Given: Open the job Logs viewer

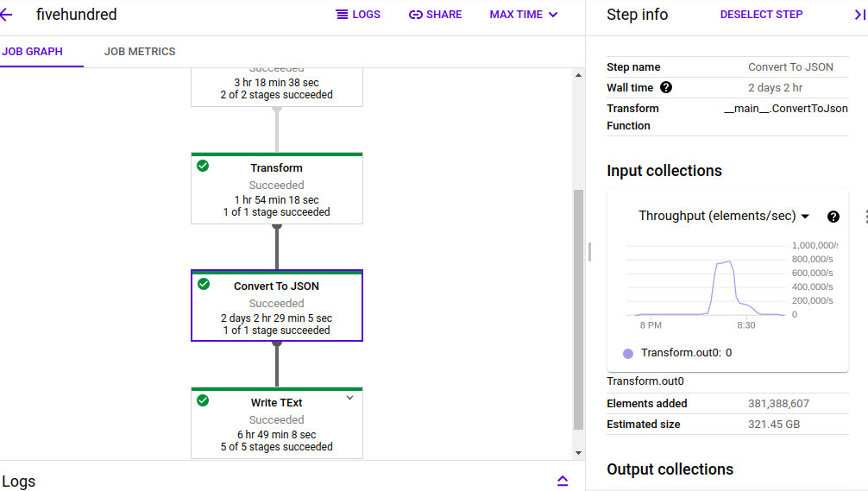Looking at the screenshot, I should [357, 15].
